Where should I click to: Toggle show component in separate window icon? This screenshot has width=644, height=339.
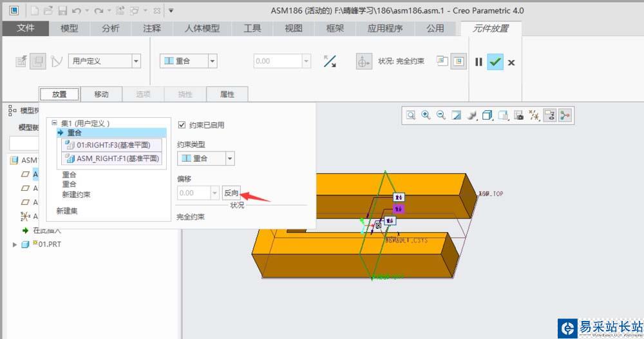[x=442, y=61]
